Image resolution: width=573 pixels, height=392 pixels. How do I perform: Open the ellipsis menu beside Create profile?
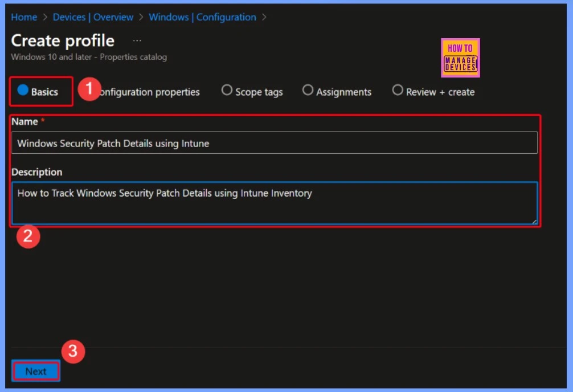(137, 40)
